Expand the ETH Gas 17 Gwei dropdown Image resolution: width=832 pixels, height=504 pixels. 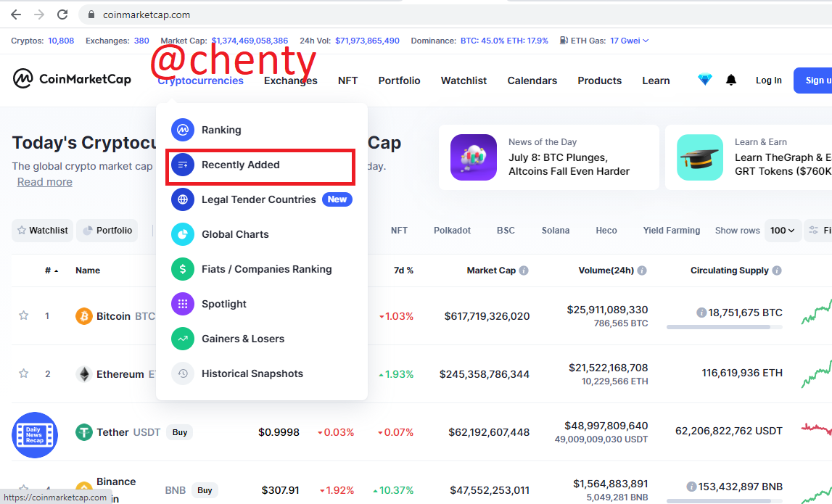pyautogui.click(x=630, y=41)
